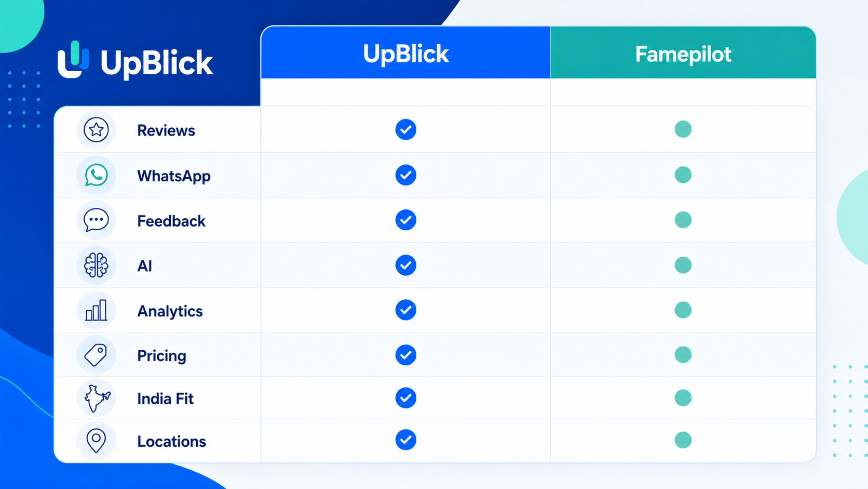Click the Pricing tag icon
This screenshot has height=489, width=868.
(96, 355)
